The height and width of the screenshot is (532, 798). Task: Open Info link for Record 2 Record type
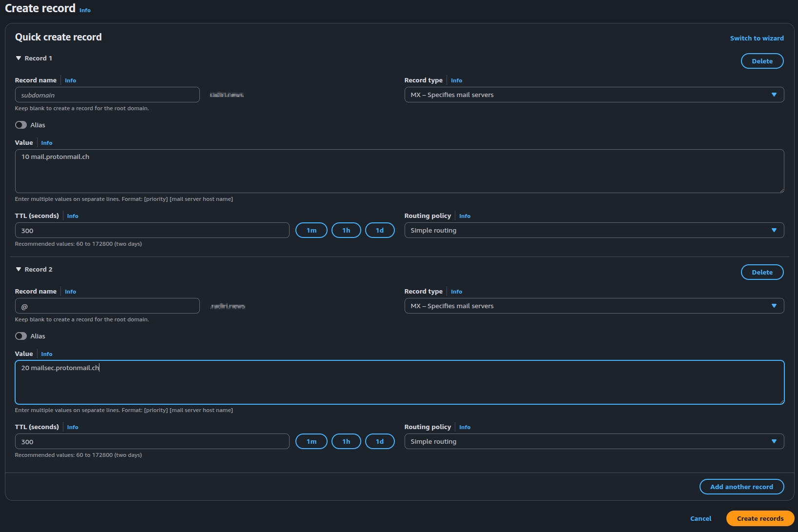pos(456,292)
